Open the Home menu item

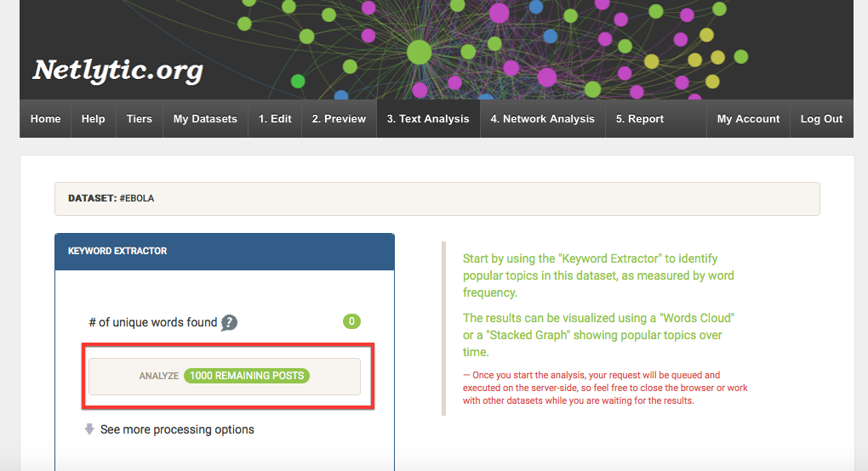[45, 119]
